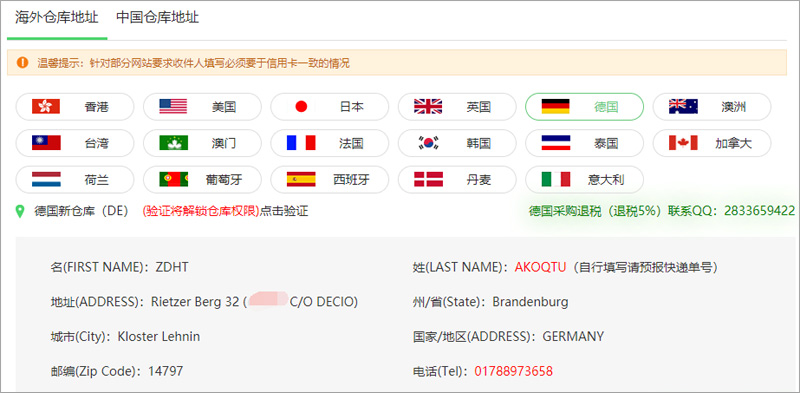Choose the UK flag icon
800x393 pixels.
[x=428, y=107]
